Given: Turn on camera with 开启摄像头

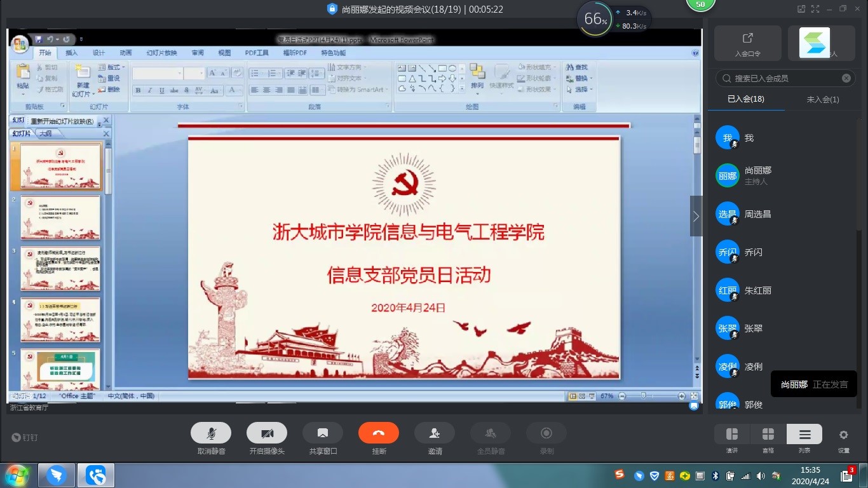Looking at the screenshot, I should tap(267, 433).
